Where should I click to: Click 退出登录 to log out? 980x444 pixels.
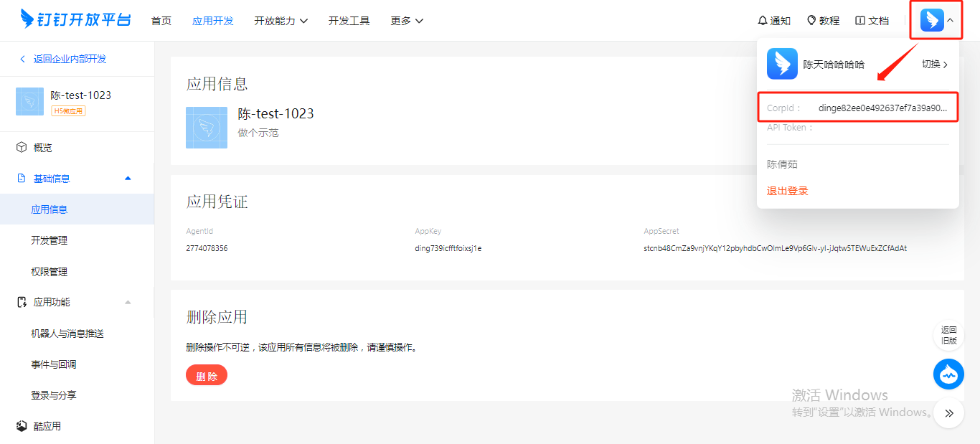point(788,191)
